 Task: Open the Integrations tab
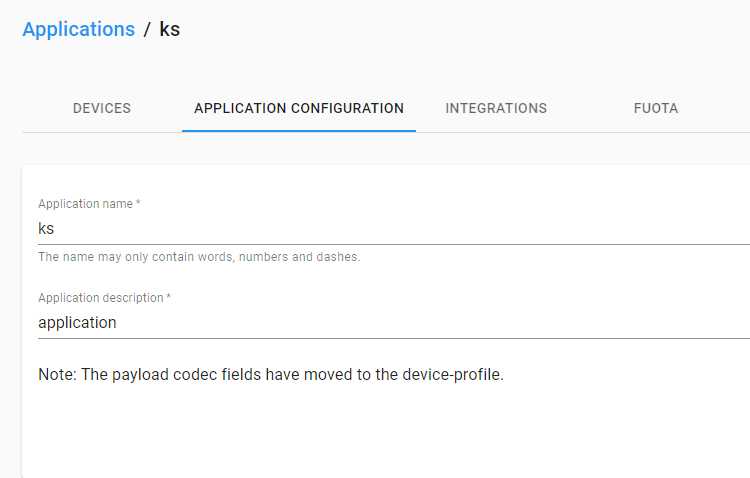(496, 108)
